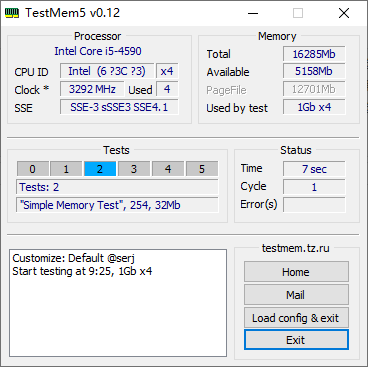Choose Load config & exit
The image size is (368, 367).
point(296,318)
